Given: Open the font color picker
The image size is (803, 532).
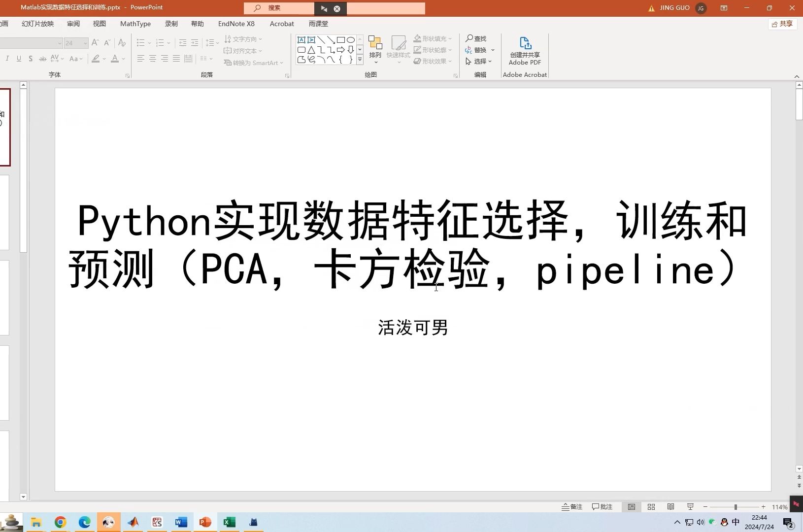Looking at the screenshot, I should (118, 59).
